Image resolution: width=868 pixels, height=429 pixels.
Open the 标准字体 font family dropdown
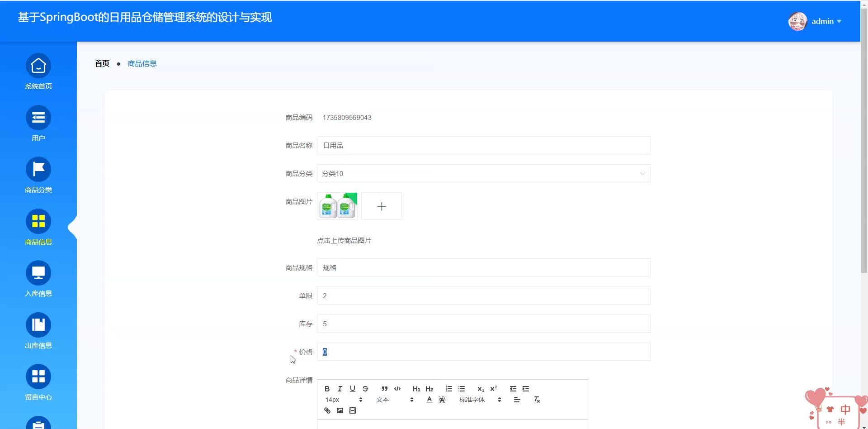click(480, 400)
